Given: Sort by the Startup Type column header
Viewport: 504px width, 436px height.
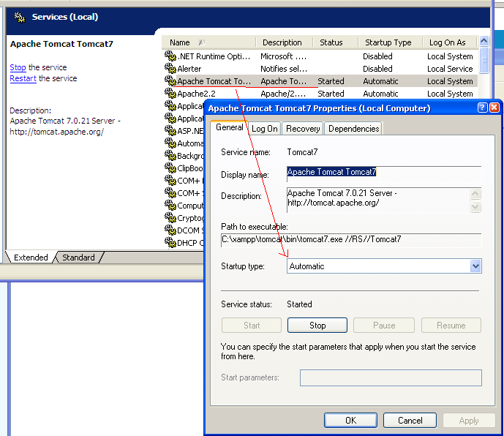Looking at the screenshot, I should [x=390, y=42].
